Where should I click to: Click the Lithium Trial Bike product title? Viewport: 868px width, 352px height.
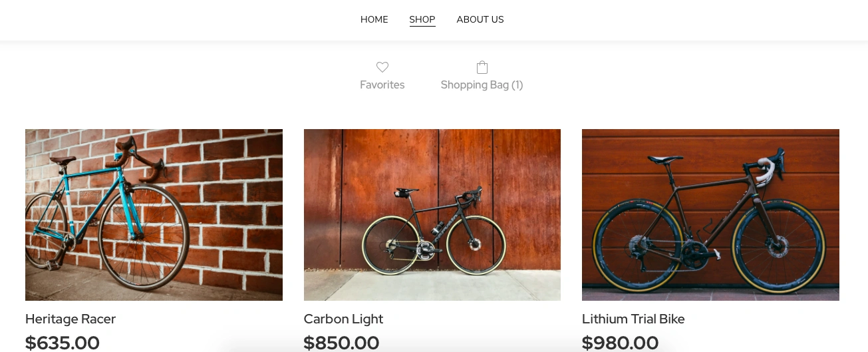coord(633,319)
